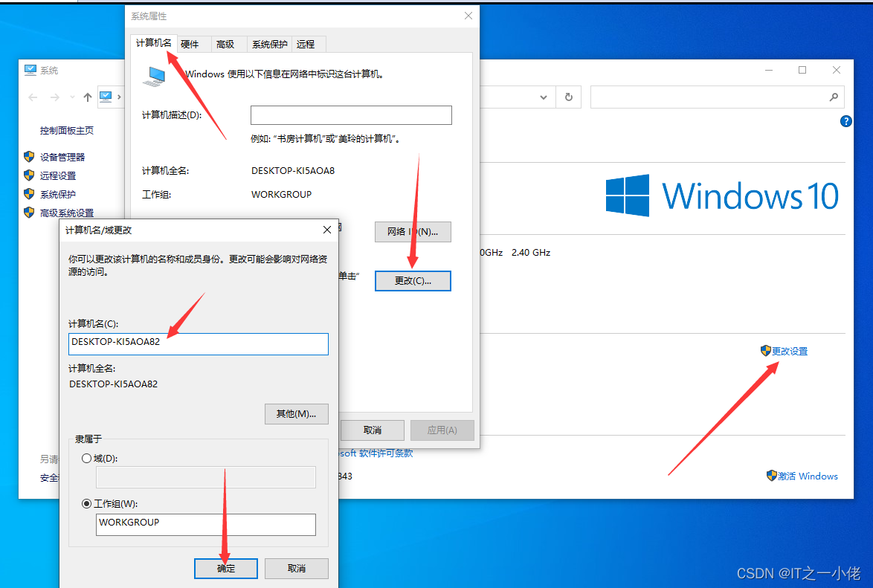The width and height of the screenshot is (873, 588).
Task: Click the forward arrow in System window
Action: pyautogui.click(x=54, y=97)
